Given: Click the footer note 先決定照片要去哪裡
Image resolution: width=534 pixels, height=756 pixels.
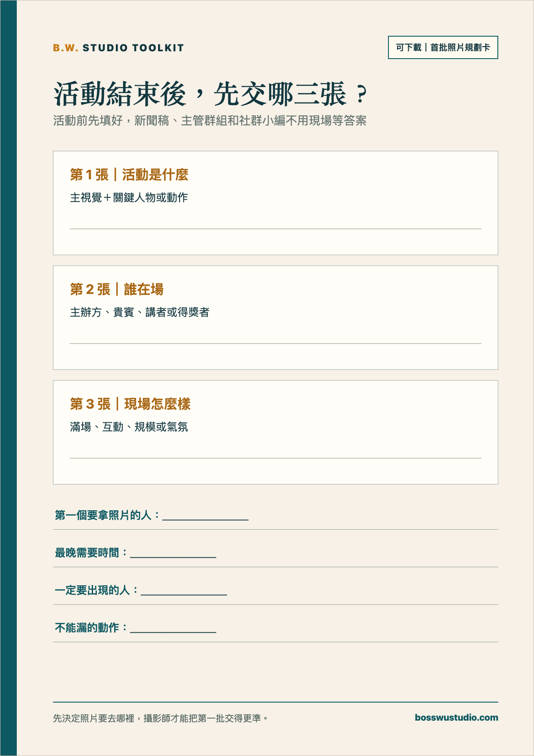Looking at the screenshot, I should point(160,718).
